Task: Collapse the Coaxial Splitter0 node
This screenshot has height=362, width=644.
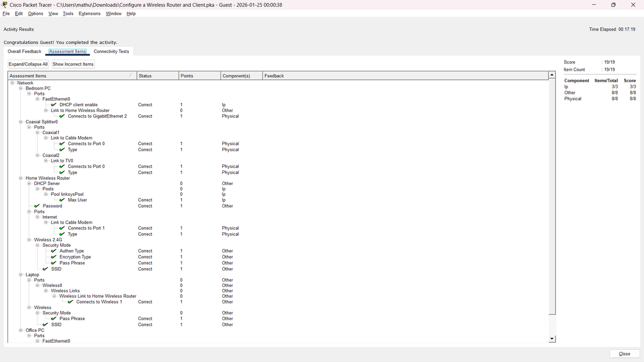Action: point(21,122)
